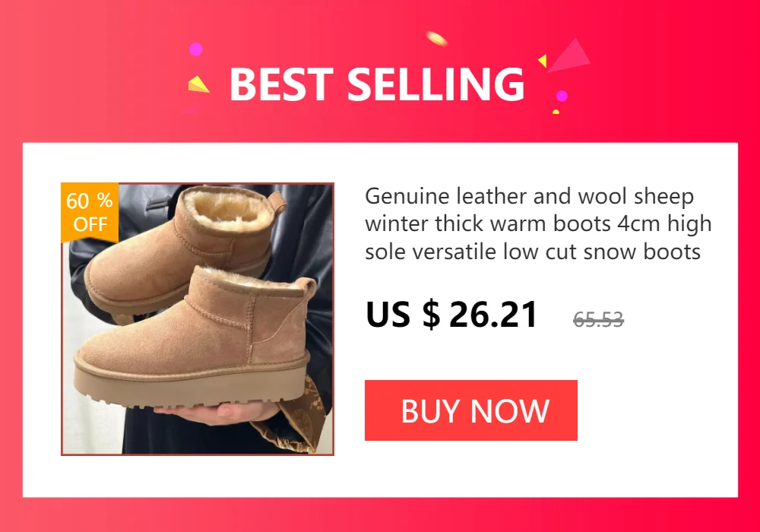760x532 pixels.
Task: Select the orange 60 % OFF badge
Action: (x=90, y=212)
